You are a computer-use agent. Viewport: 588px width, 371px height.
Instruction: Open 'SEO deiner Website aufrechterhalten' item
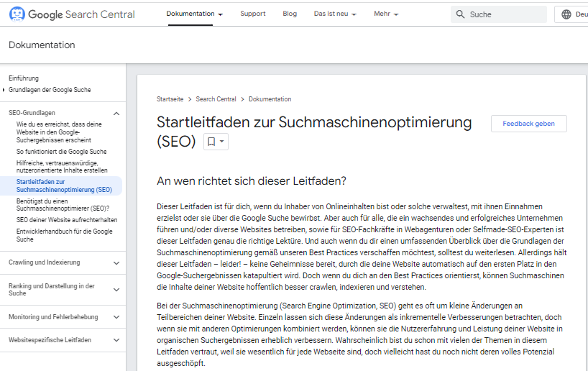pos(67,220)
